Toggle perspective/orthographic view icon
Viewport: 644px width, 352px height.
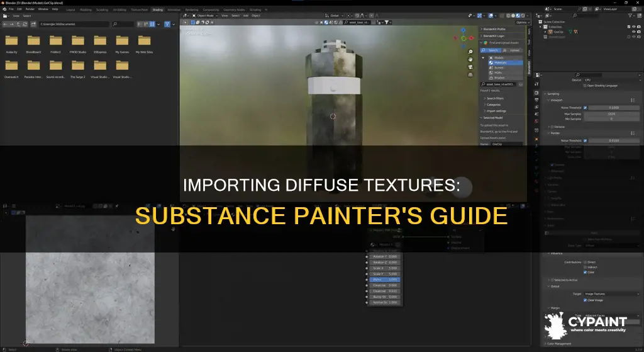(x=470, y=75)
